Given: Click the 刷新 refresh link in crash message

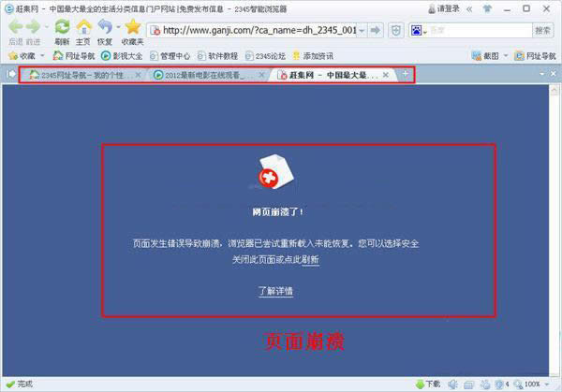Looking at the screenshot, I should (310, 259).
